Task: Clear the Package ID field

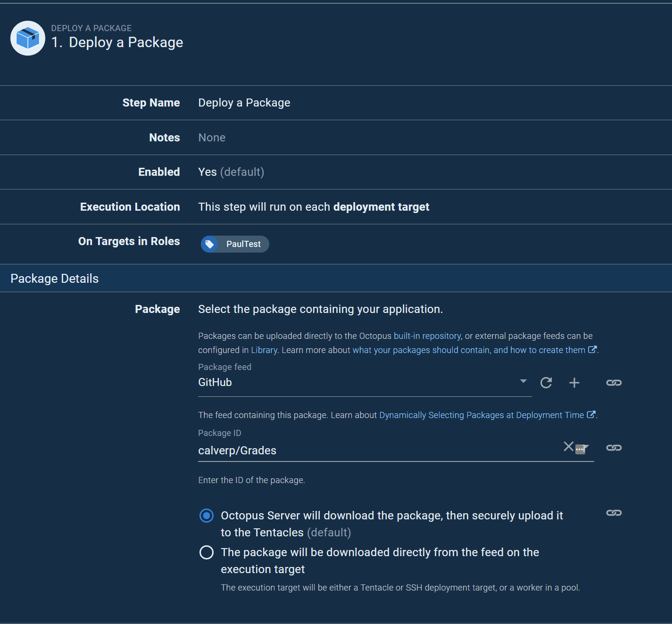Action: pos(568,447)
